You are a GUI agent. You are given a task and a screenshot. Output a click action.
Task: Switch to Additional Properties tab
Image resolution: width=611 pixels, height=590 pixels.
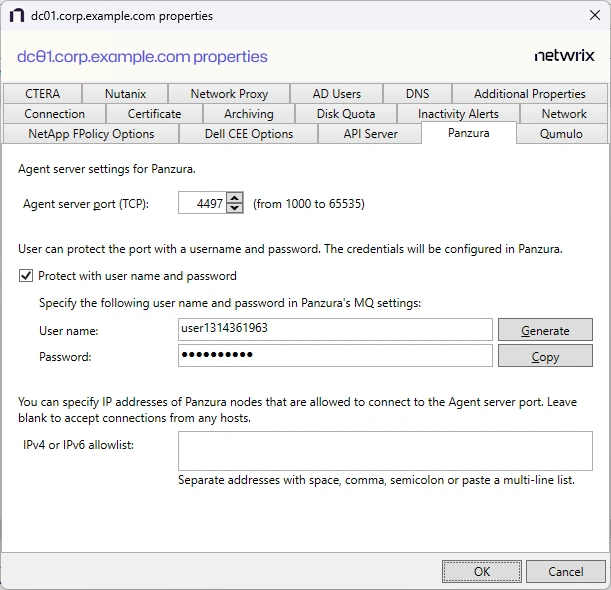point(529,94)
